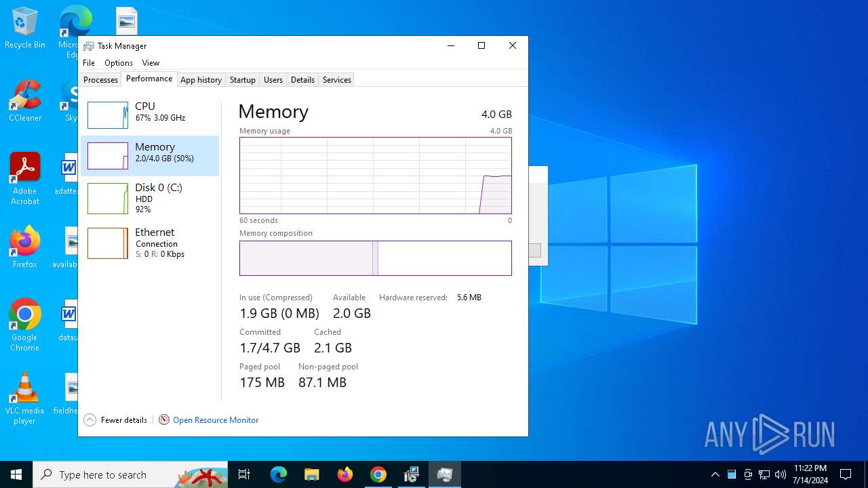
Task: Switch to the Processes tab
Action: click(x=100, y=80)
